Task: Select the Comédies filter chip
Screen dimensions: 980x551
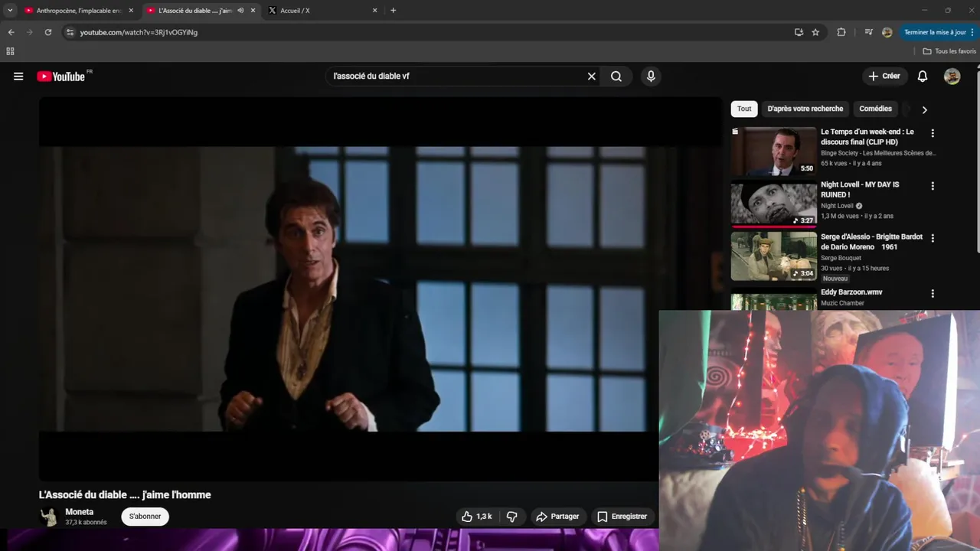Action: click(x=875, y=109)
